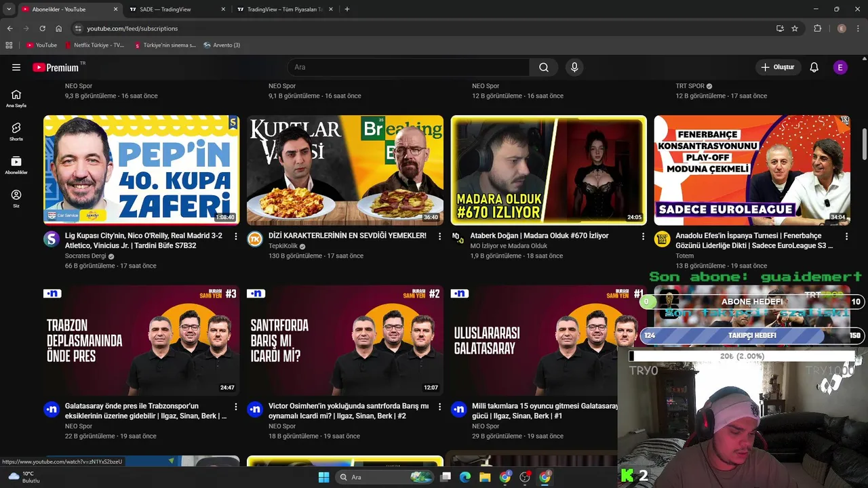Open File Explorer from taskbar
868x488 pixels.
tap(485, 477)
